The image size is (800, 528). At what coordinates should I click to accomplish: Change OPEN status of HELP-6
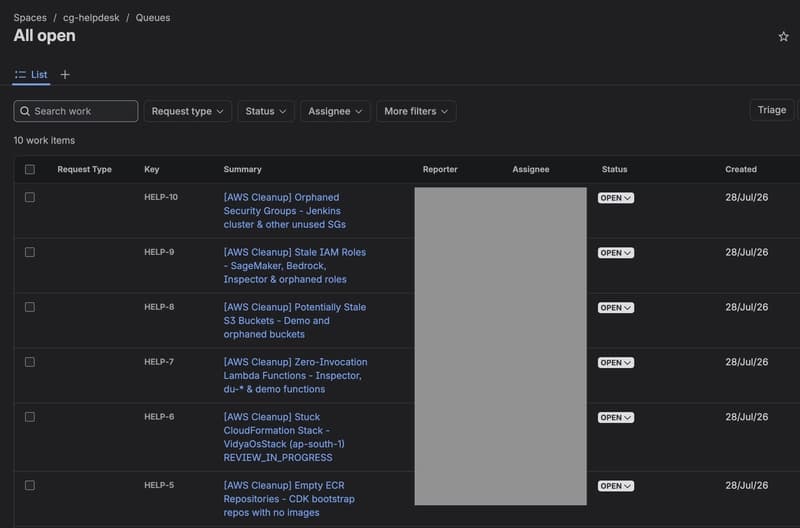616,418
